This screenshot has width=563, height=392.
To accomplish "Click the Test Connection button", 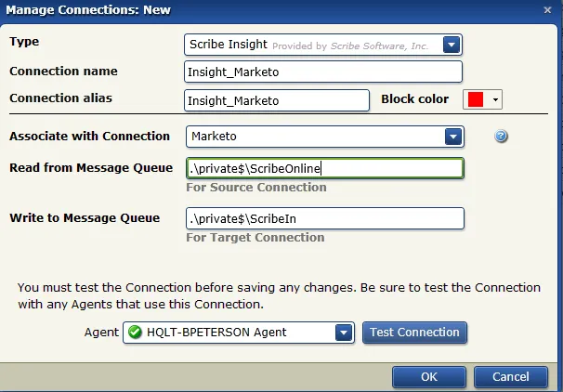I will (x=414, y=333).
